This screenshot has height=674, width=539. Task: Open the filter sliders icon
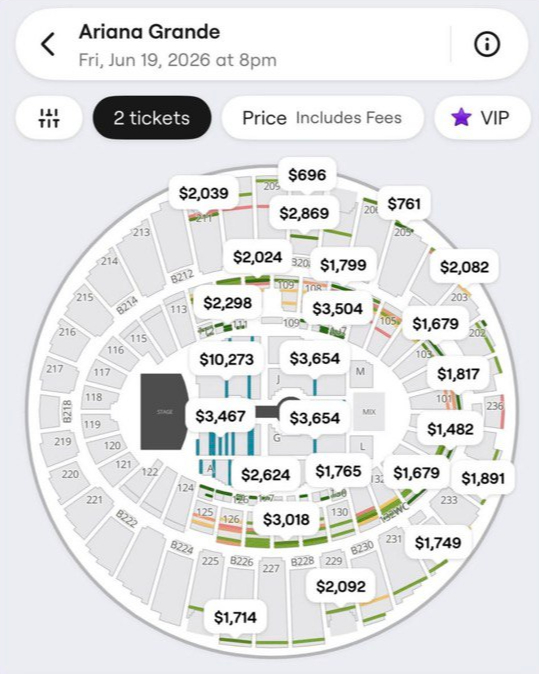[49, 118]
